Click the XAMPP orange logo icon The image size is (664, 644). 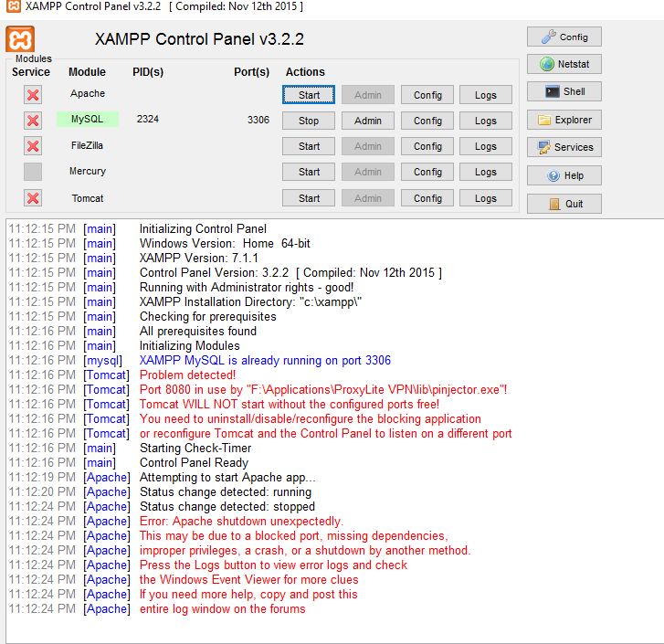20,39
